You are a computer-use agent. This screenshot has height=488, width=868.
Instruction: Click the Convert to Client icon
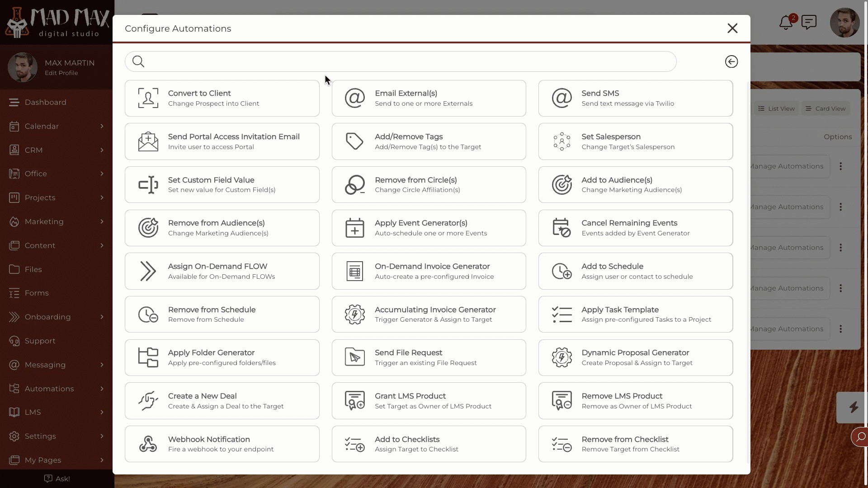pos(148,98)
